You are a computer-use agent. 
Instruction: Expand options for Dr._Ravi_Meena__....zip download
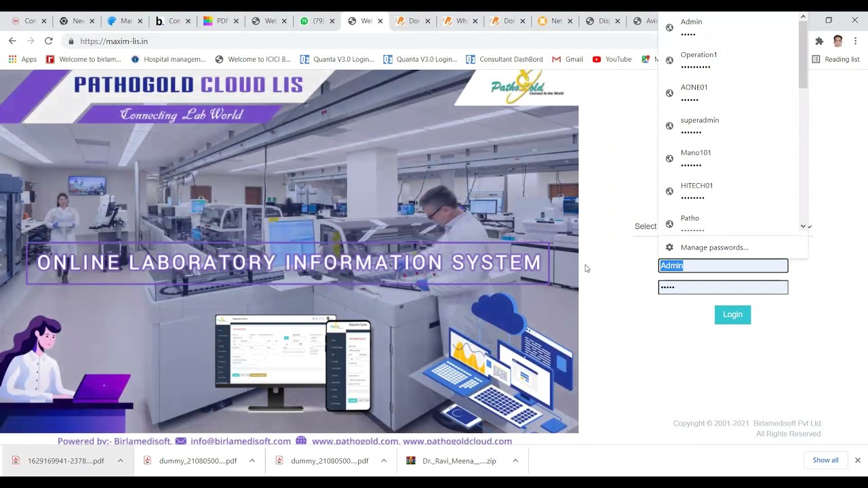click(515, 461)
